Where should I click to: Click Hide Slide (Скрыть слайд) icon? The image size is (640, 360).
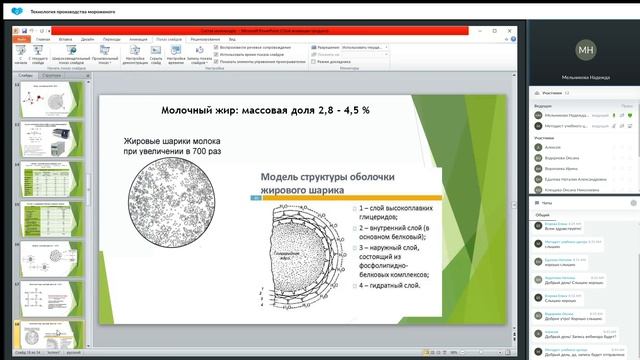156,51
